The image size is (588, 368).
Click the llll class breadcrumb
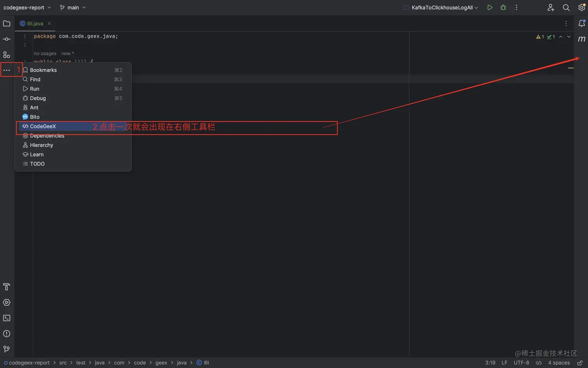[203, 363]
